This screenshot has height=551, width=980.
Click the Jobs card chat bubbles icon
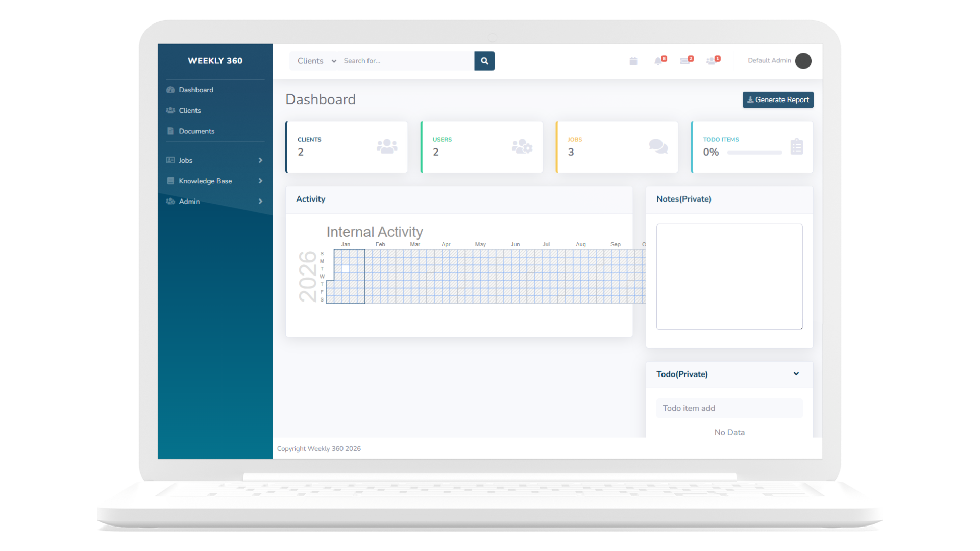[x=658, y=146]
